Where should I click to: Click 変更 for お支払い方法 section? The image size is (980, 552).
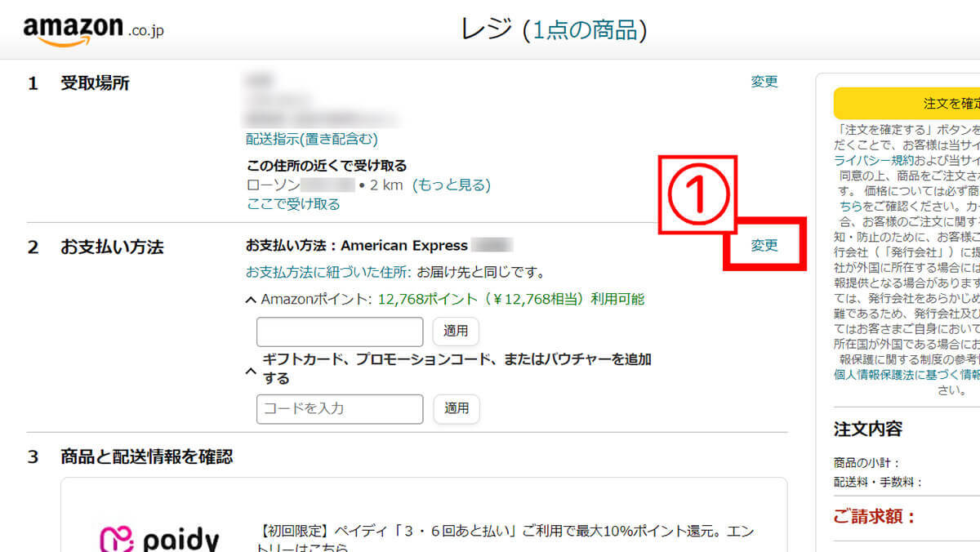pos(764,246)
